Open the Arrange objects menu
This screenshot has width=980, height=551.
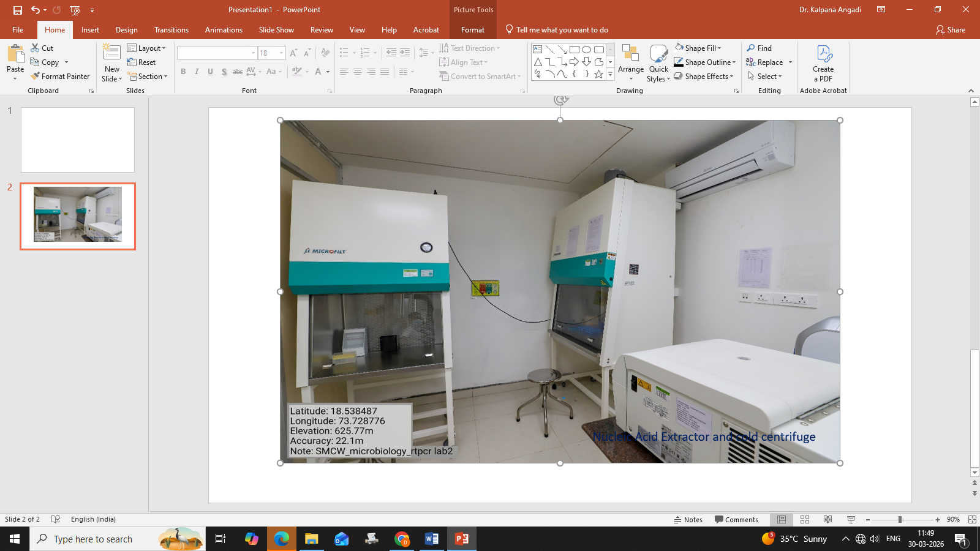point(630,62)
